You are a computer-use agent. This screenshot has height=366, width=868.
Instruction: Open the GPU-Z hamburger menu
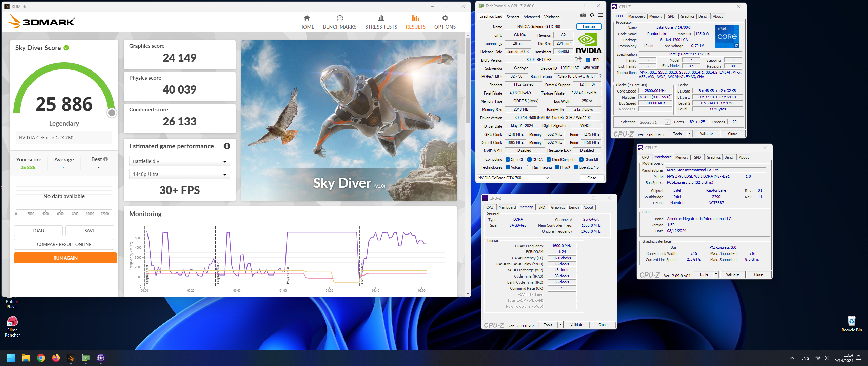click(600, 15)
